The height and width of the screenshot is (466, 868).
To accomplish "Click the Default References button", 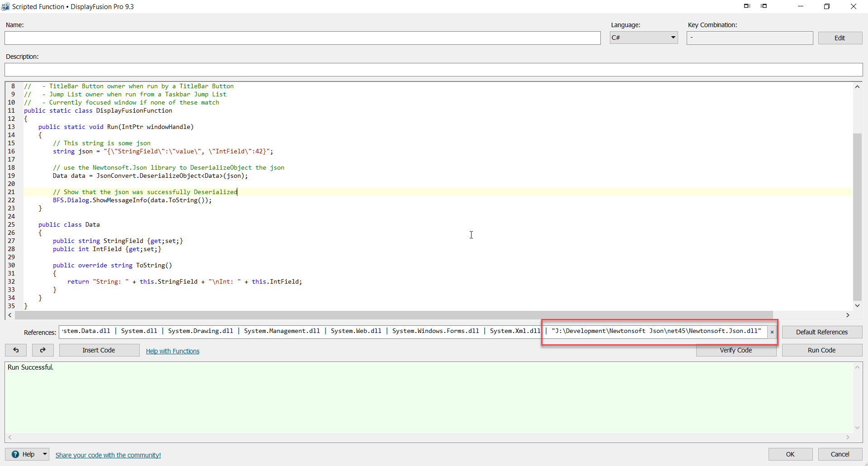I will [821, 332].
